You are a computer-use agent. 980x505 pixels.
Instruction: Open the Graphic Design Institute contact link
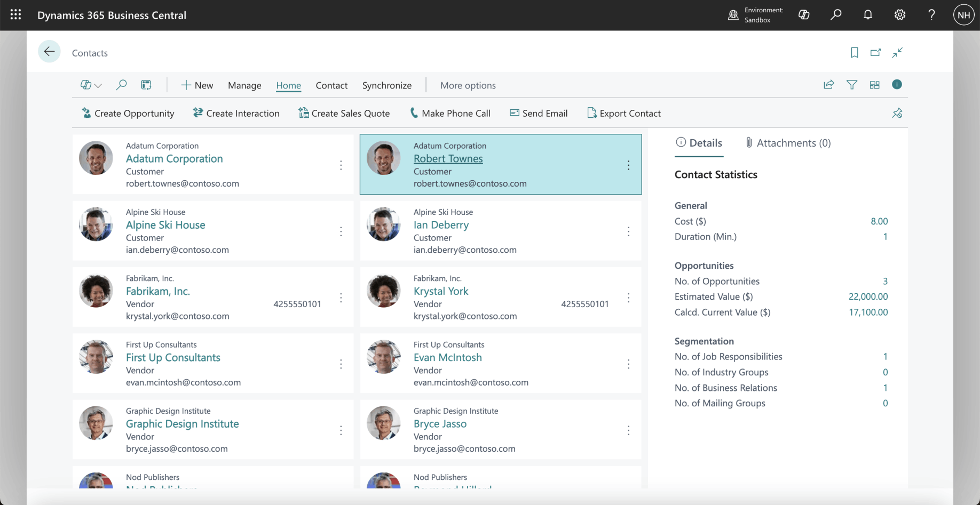(x=183, y=424)
